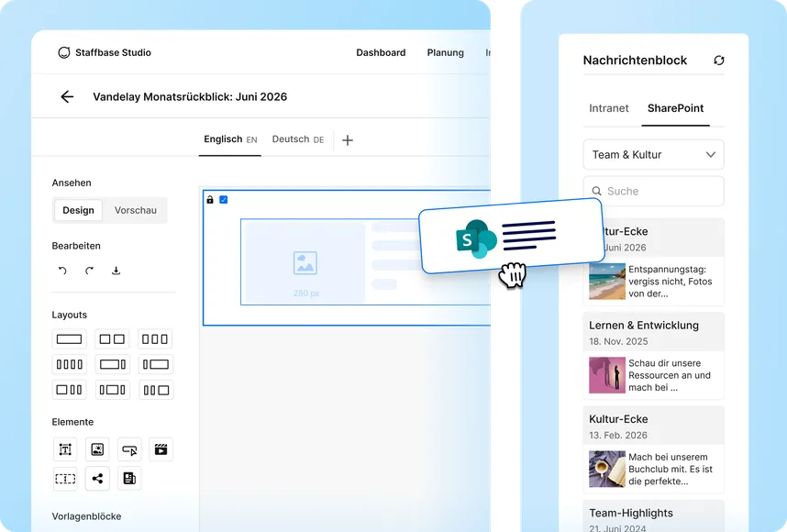The width and height of the screenshot is (787, 532).
Task: Click 'Mach bei unserem Buchclub' text
Action: point(671,470)
